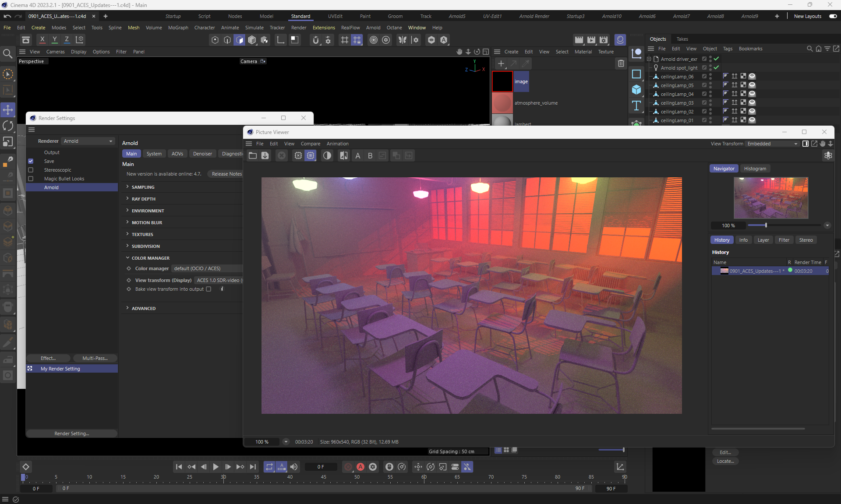Open the Renderer dropdown set to Arnold
841x504 pixels.
(88, 141)
